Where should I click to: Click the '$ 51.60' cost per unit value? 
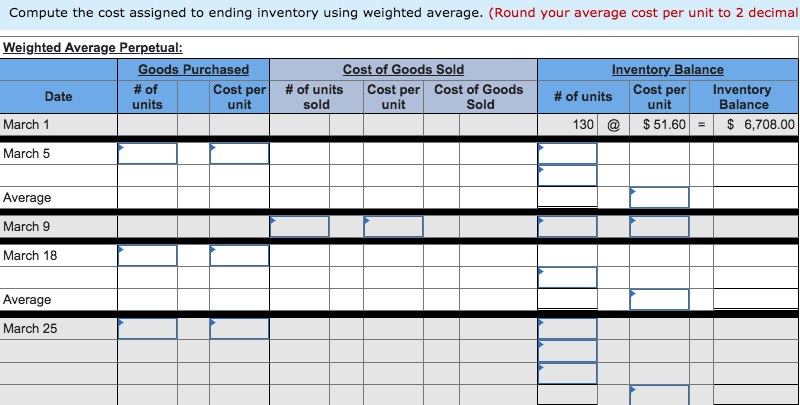[664, 124]
